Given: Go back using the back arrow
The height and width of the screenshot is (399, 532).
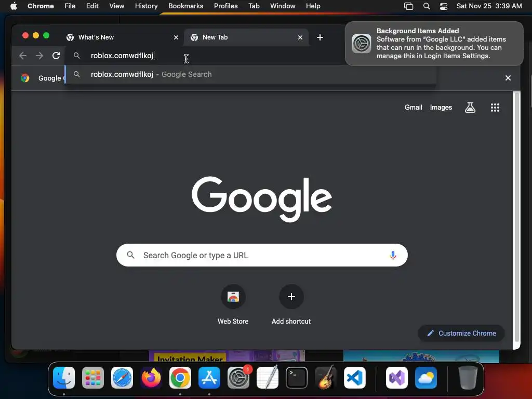Looking at the screenshot, I should click(23, 56).
